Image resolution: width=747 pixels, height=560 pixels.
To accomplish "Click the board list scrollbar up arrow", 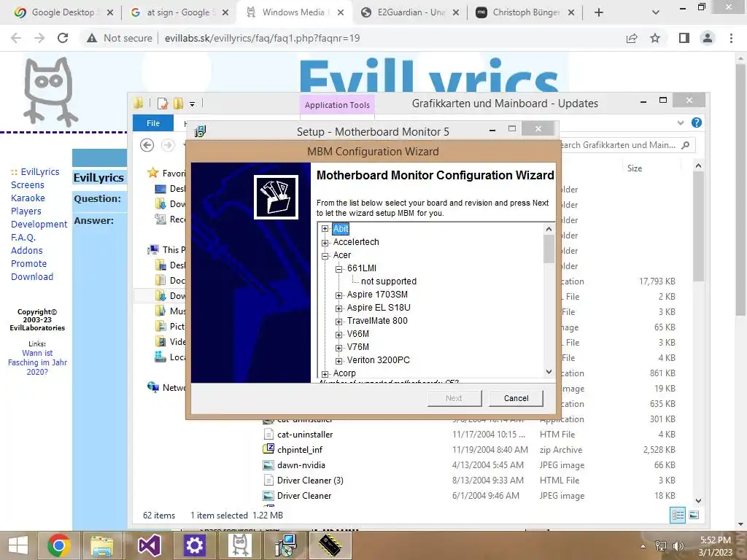I will click(549, 229).
